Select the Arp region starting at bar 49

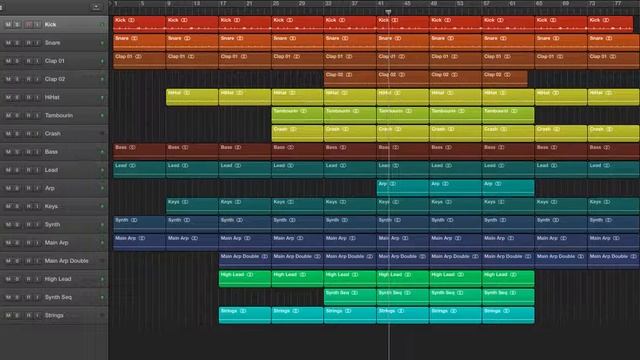click(456, 188)
